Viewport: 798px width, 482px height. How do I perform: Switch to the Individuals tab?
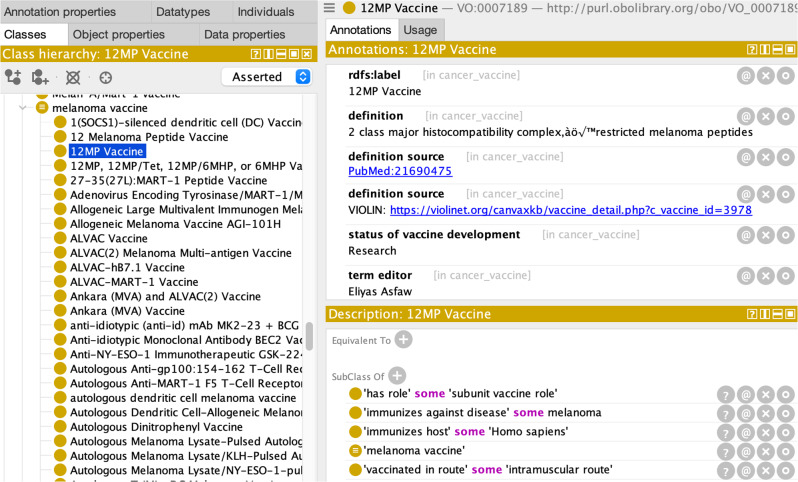264,12
